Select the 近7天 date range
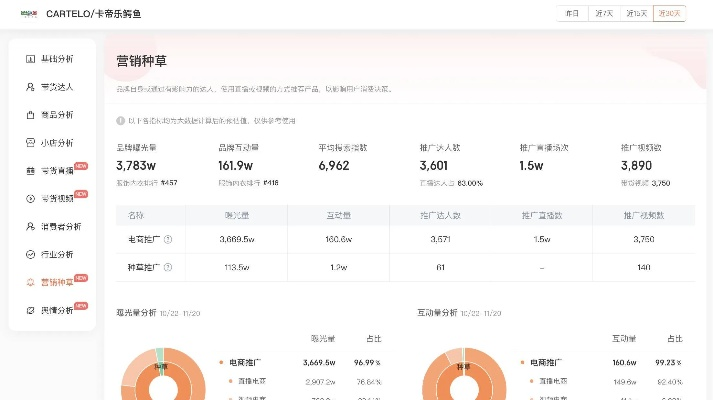Image resolution: width=713 pixels, height=400 pixels. point(603,14)
